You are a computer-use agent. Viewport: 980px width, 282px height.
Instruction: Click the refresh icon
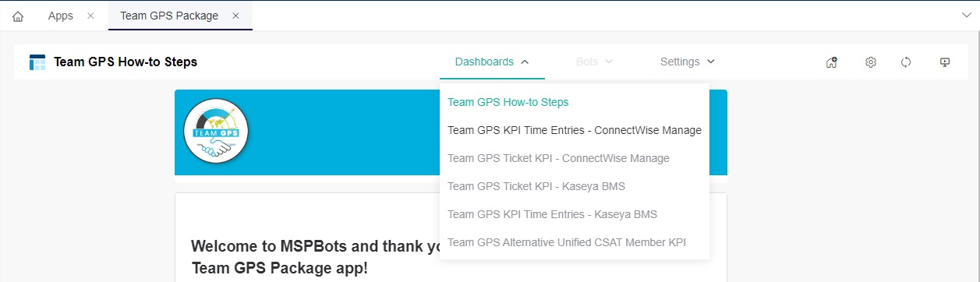click(x=906, y=62)
